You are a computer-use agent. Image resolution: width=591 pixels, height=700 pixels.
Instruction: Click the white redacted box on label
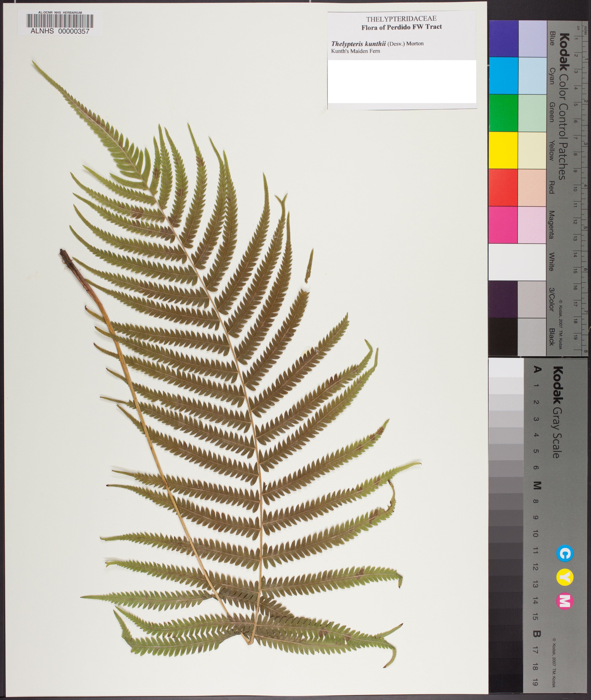tap(402, 82)
